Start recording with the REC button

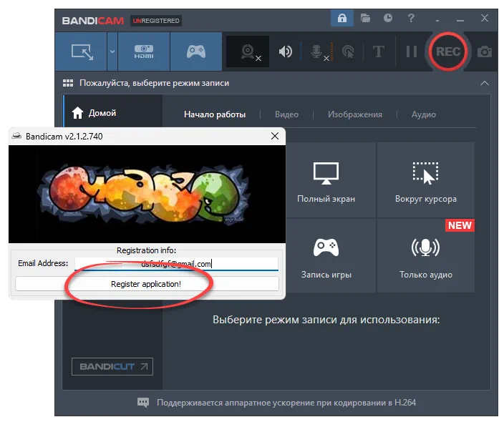coord(448,51)
